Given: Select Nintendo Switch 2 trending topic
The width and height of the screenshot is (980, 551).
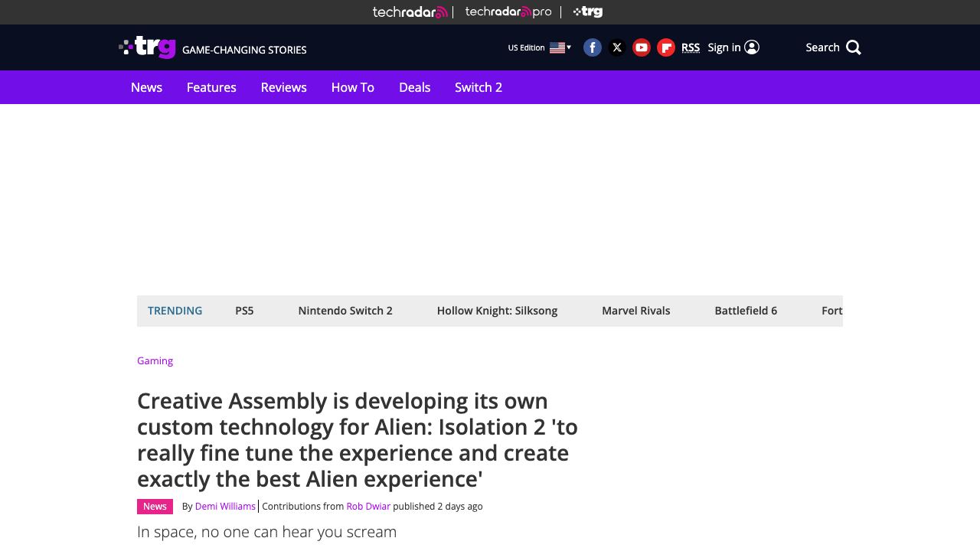Looking at the screenshot, I should [345, 311].
